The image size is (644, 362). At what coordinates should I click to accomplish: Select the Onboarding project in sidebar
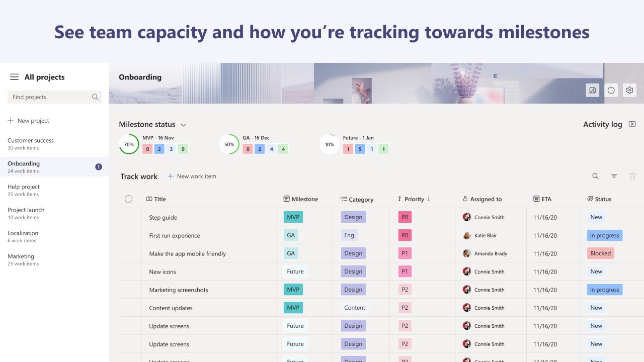pyautogui.click(x=54, y=167)
